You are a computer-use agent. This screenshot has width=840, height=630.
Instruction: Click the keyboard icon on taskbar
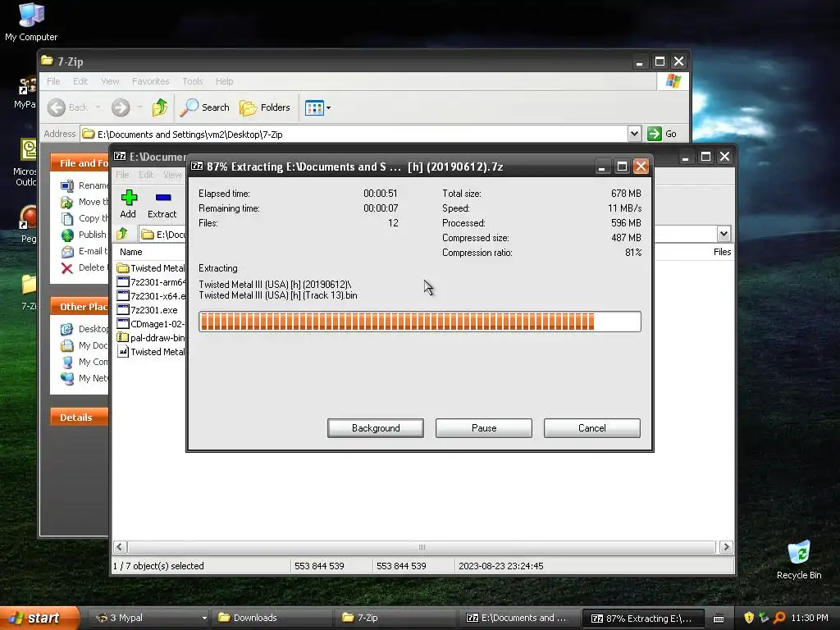pos(719,619)
